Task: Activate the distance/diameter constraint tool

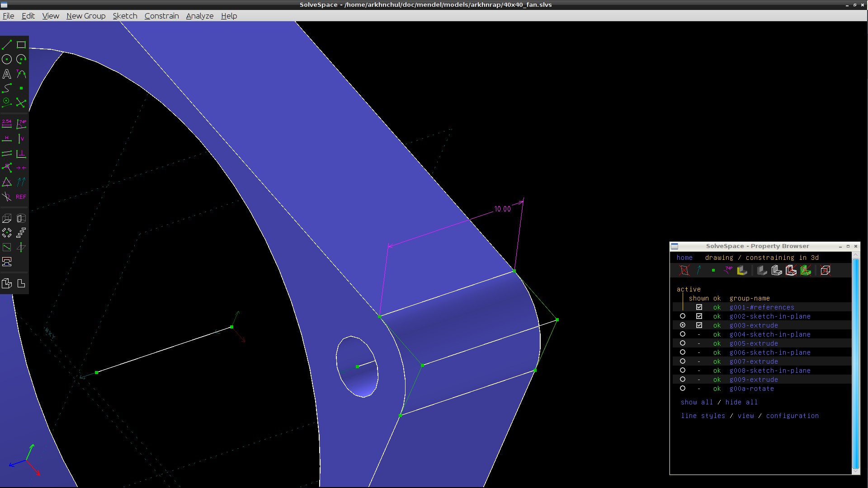Action: click(x=7, y=123)
